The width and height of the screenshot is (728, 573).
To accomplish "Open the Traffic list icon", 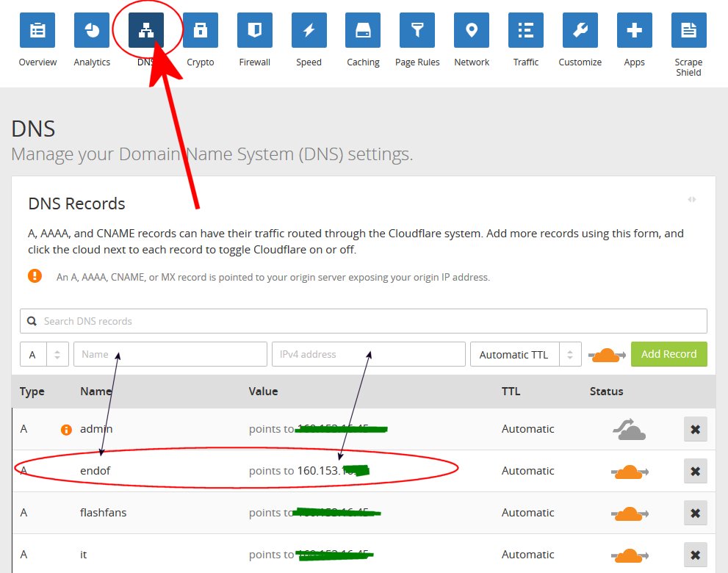I will pos(525,30).
